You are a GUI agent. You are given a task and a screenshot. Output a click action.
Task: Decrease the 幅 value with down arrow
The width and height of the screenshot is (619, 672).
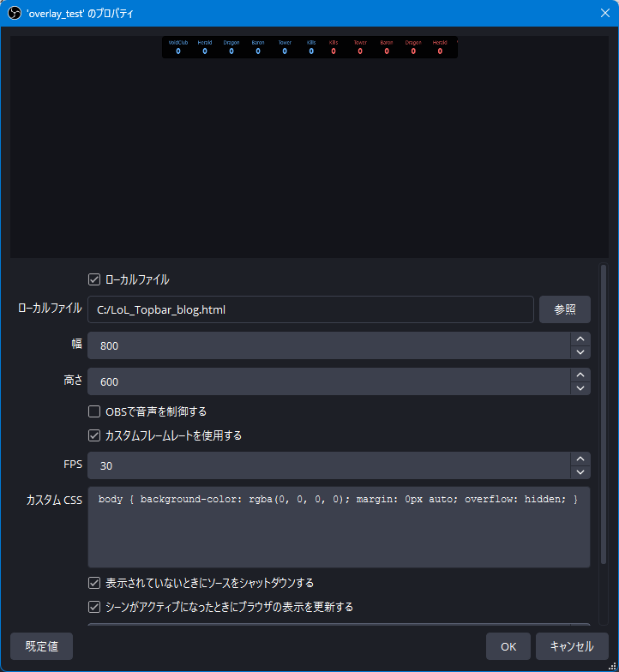[x=580, y=352]
